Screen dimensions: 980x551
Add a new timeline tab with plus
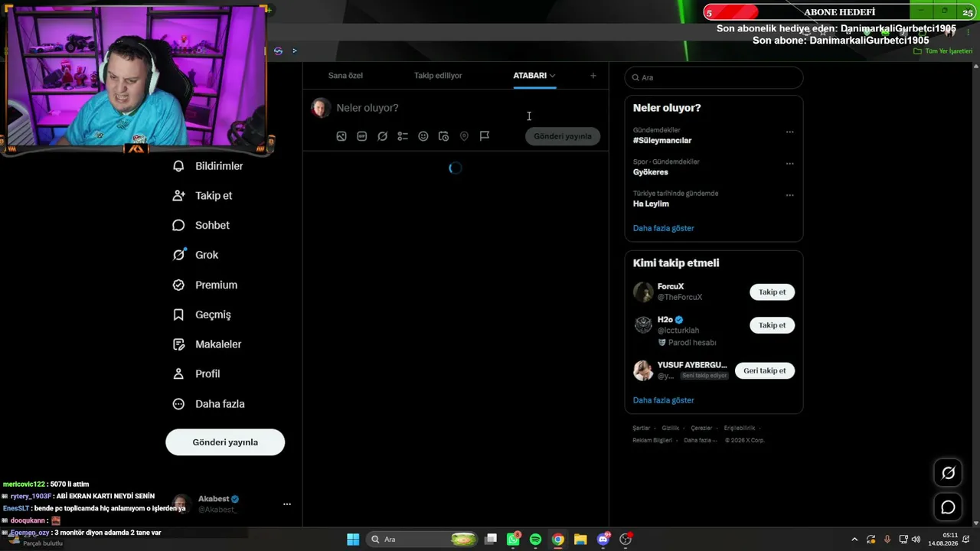click(593, 76)
